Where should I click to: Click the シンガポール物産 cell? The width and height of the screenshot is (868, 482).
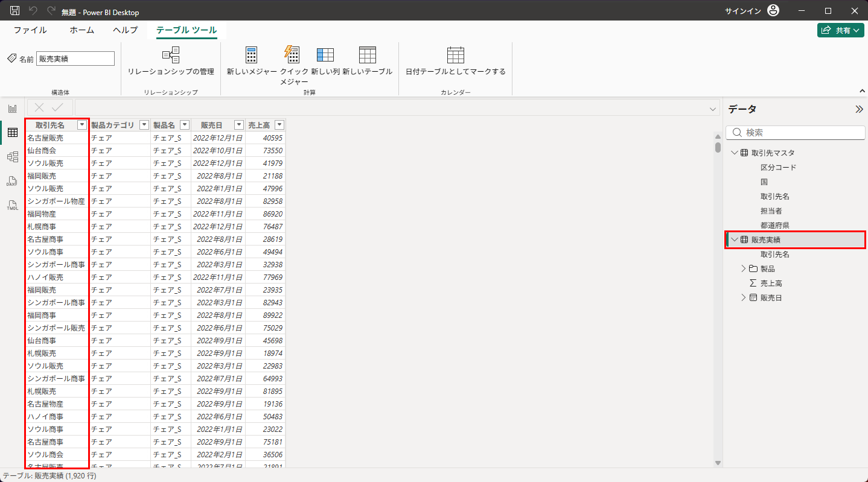click(57, 201)
